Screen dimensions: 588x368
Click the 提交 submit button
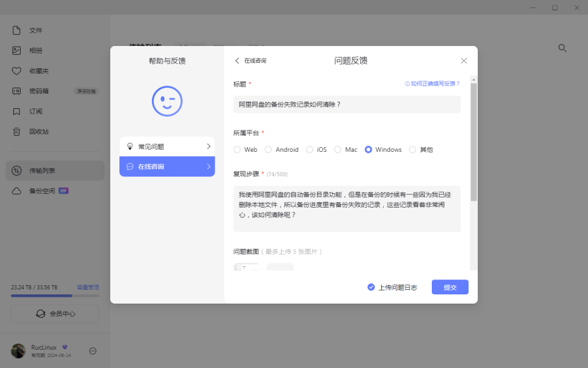coord(450,287)
